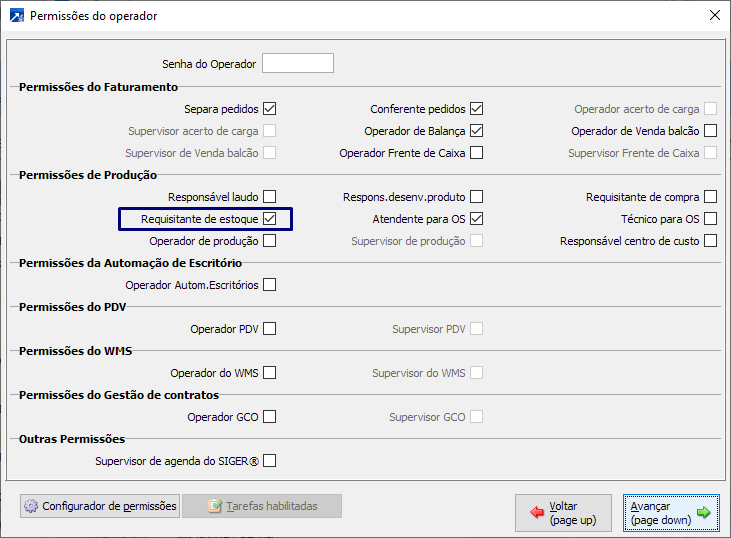Enable Requisitante de compra permission
Image resolution: width=731 pixels, height=538 pixels.
pos(710,197)
